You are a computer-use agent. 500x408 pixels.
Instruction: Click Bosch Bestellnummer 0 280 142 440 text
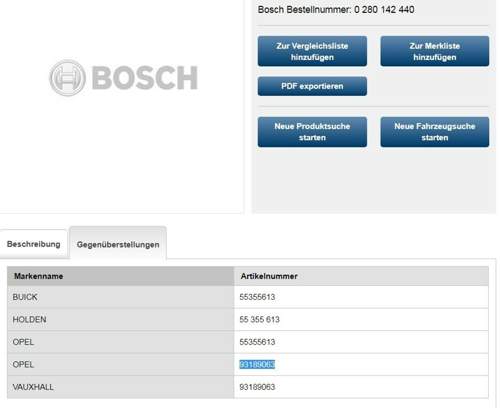(x=336, y=9)
